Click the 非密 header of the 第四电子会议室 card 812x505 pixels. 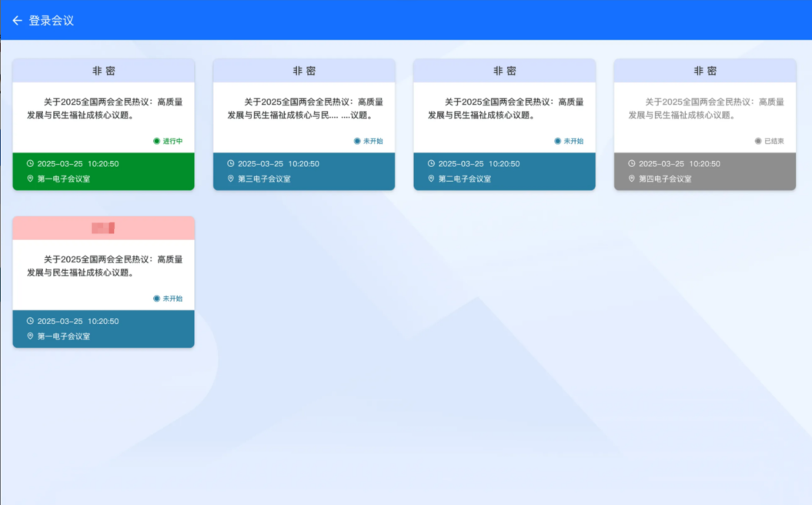point(705,71)
